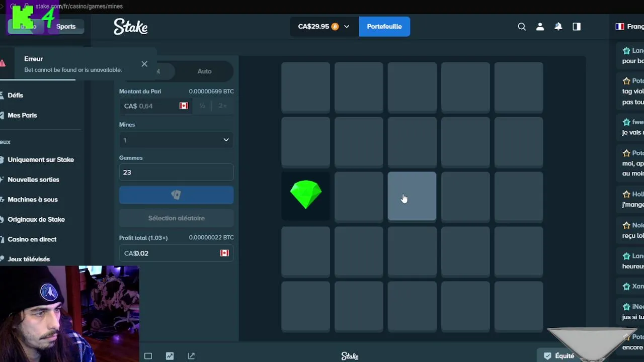Toggle the chat sidebar panel icon
This screenshot has height=362, width=644.
[x=577, y=27]
